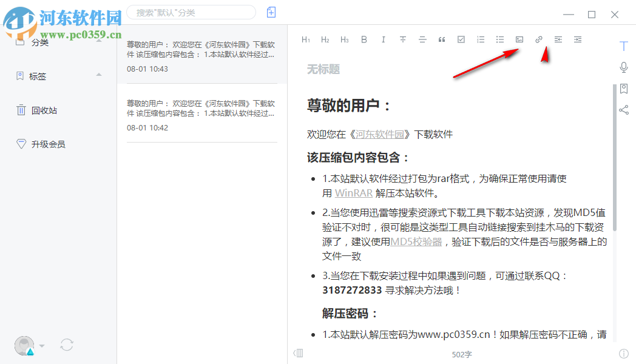The height and width of the screenshot is (364, 636).
Task: Expand account dropdown arrow beside avatar
Action: click(42, 346)
